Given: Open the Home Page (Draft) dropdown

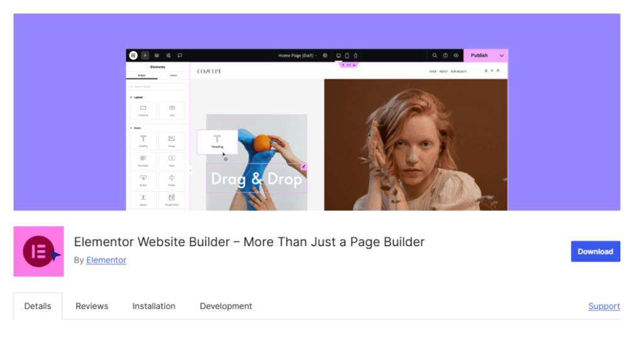Looking at the screenshot, I should pos(297,55).
